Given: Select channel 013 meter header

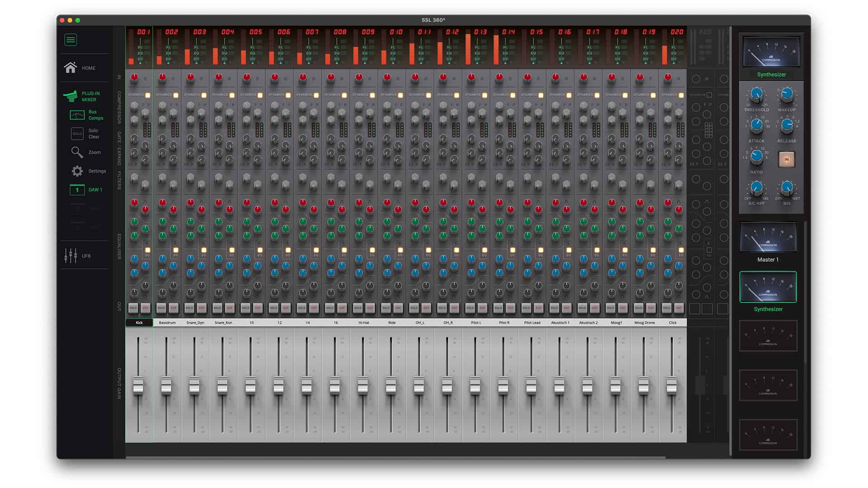Looking at the screenshot, I should tap(476, 47).
